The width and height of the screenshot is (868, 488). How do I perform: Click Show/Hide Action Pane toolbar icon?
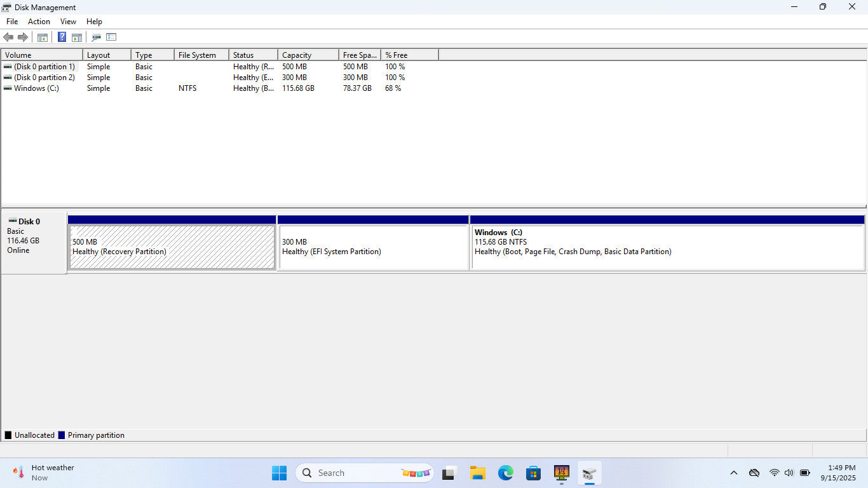pos(77,37)
